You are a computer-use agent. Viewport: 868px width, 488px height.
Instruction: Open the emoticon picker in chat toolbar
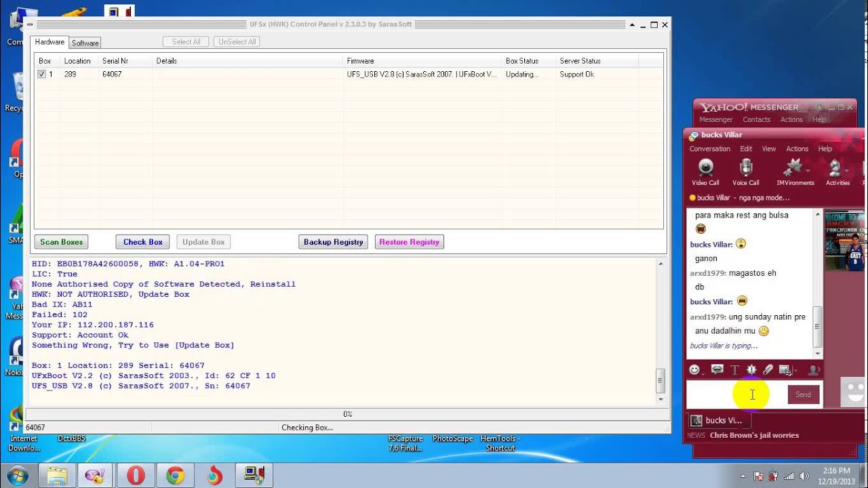coord(694,369)
